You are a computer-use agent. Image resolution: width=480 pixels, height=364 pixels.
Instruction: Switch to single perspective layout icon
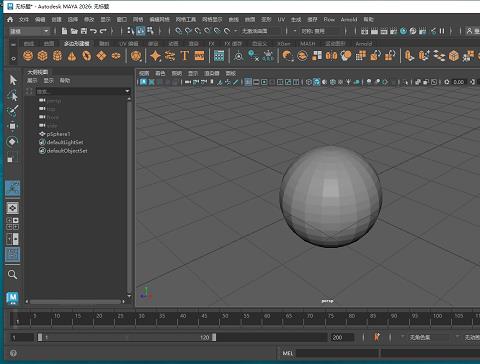[13, 208]
